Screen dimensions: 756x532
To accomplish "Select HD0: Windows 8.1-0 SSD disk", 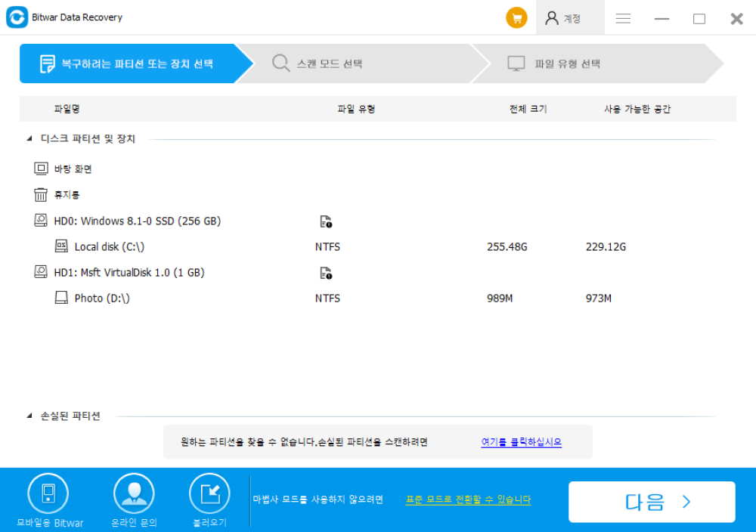I will [138, 221].
